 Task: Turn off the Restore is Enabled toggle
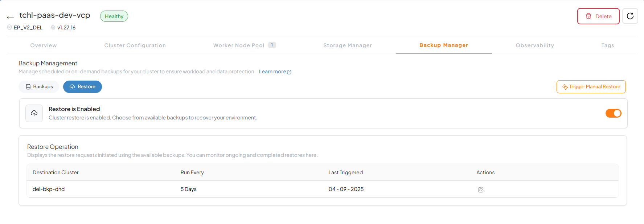click(613, 113)
